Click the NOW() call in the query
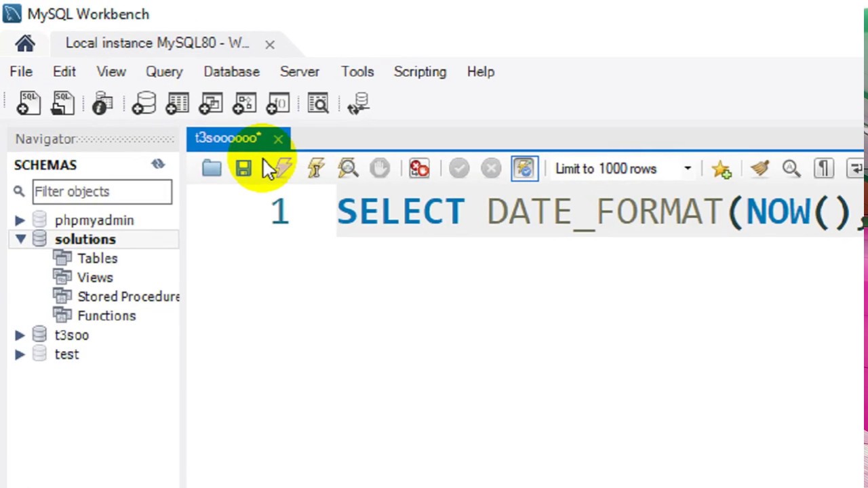 (797, 212)
